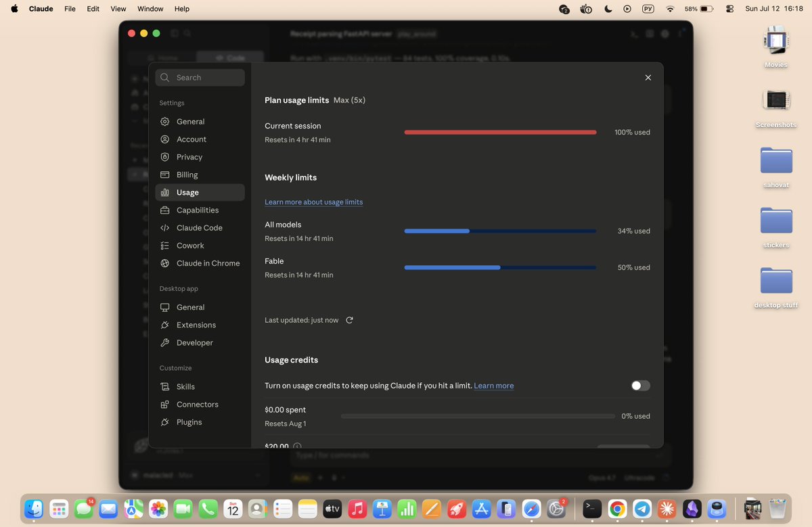This screenshot has width=812, height=527.
Task: Click the Focus moon icon in menu bar
Action: click(608, 9)
